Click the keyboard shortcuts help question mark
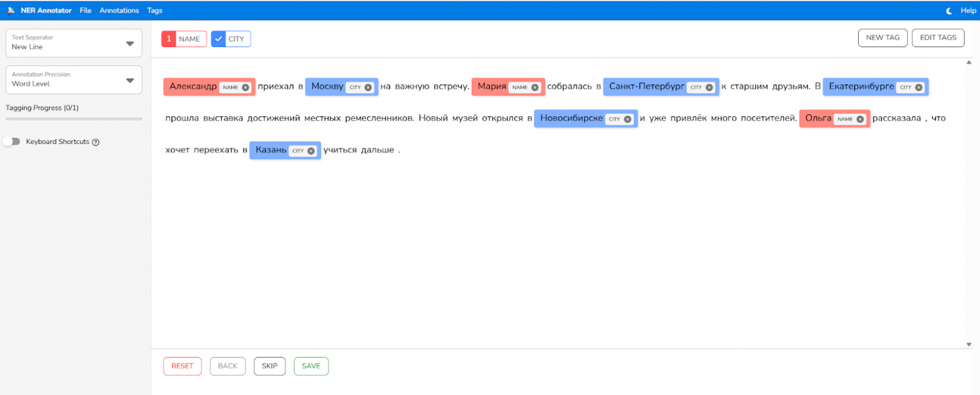The width and height of the screenshot is (980, 395). [x=95, y=142]
